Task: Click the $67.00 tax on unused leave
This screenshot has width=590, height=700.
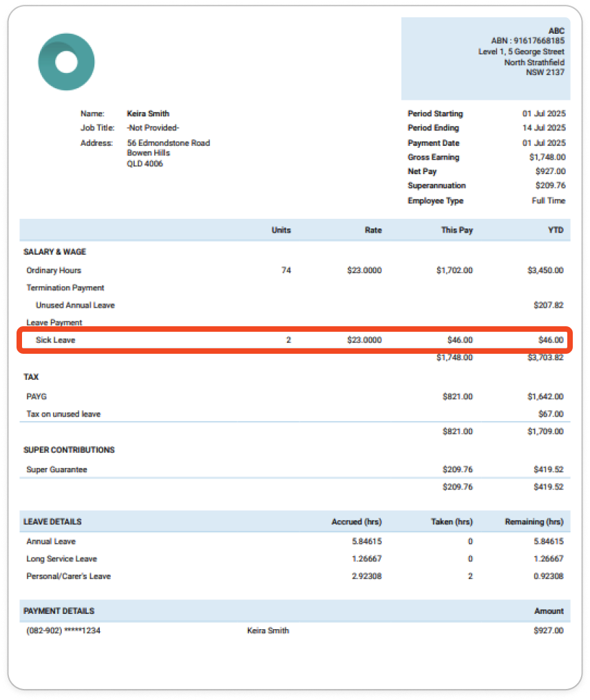Action: 551,414
